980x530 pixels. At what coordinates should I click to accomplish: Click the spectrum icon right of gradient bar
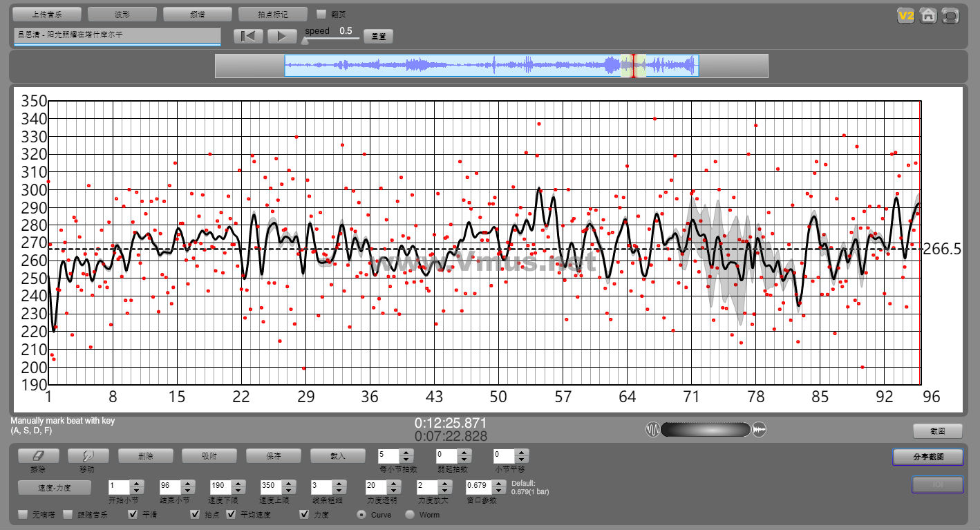pyautogui.click(x=760, y=430)
